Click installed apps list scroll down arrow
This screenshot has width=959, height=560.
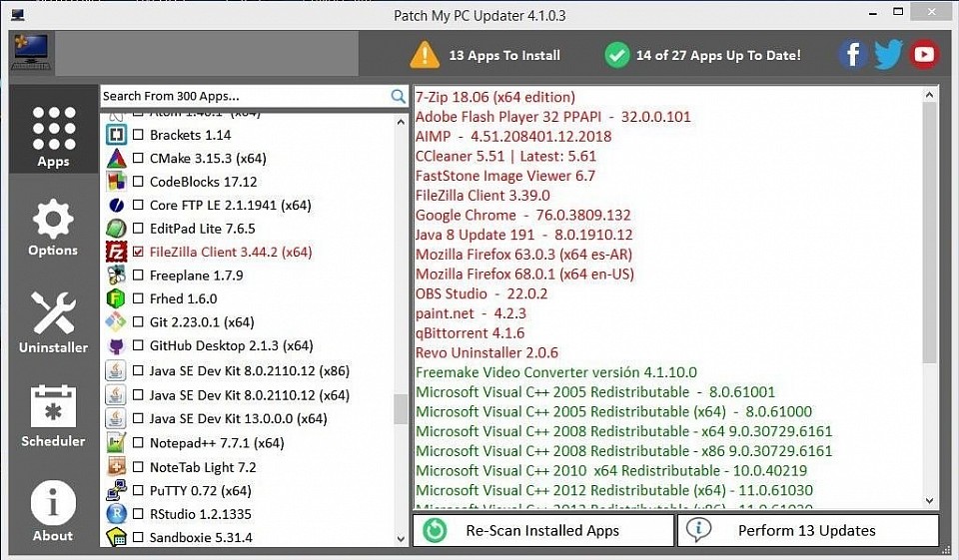coord(930,501)
